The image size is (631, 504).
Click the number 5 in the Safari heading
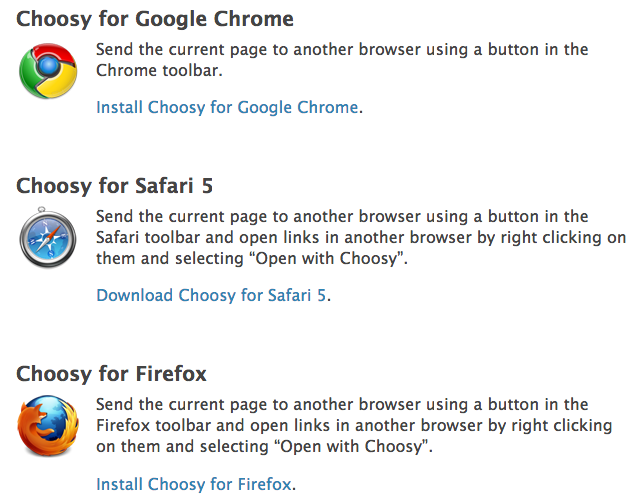(207, 186)
